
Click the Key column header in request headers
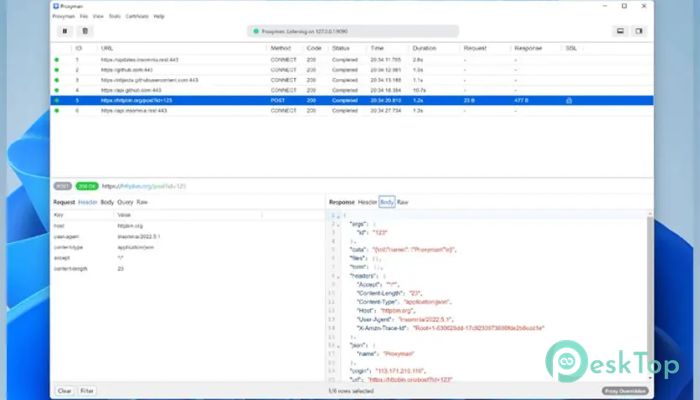click(58, 215)
